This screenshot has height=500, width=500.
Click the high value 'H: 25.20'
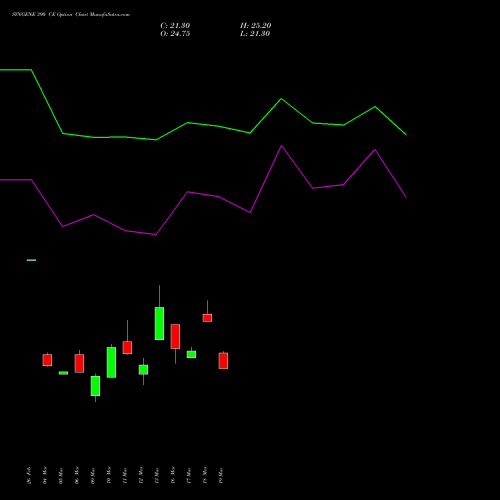point(256,26)
